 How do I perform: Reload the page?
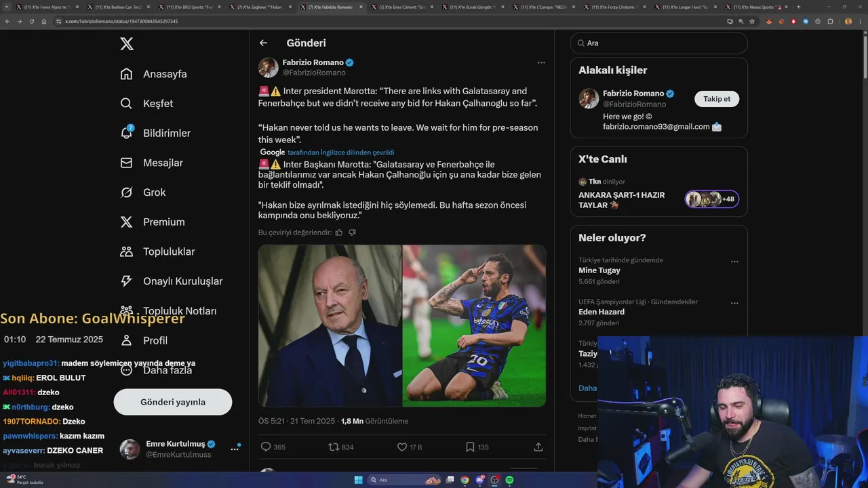click(x=32, y=21)
